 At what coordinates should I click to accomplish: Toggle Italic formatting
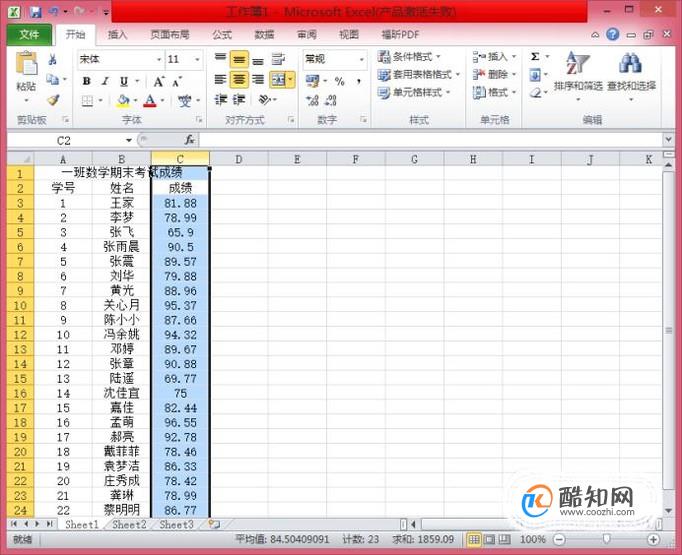click(105, 81)
